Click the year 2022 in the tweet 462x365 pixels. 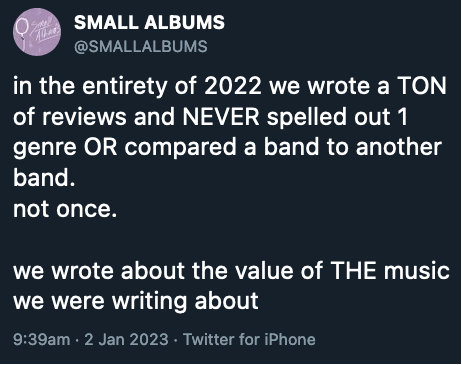(x=233, y=86)
